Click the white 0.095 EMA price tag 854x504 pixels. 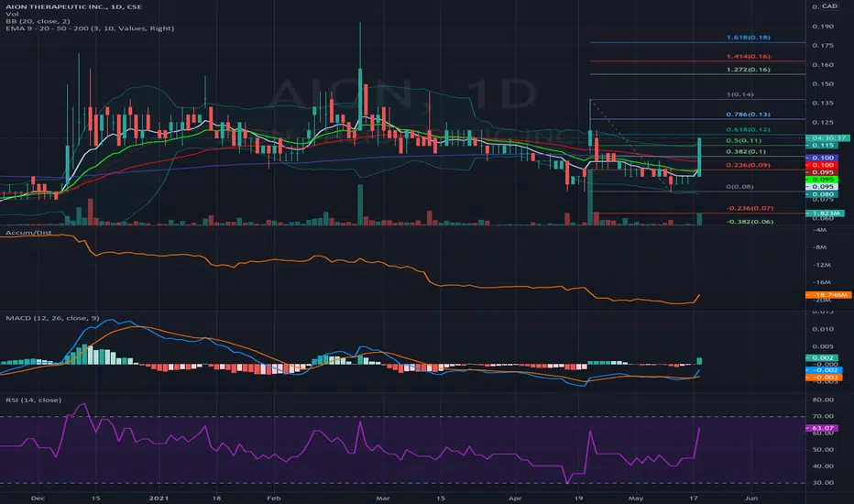[x=822, y=186]
